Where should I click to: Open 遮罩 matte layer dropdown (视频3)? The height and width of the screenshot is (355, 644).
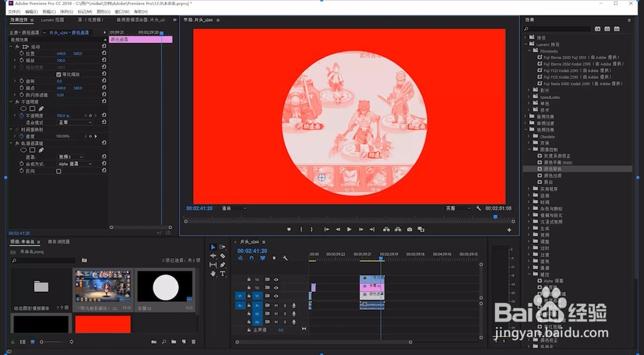coord(71,157)
